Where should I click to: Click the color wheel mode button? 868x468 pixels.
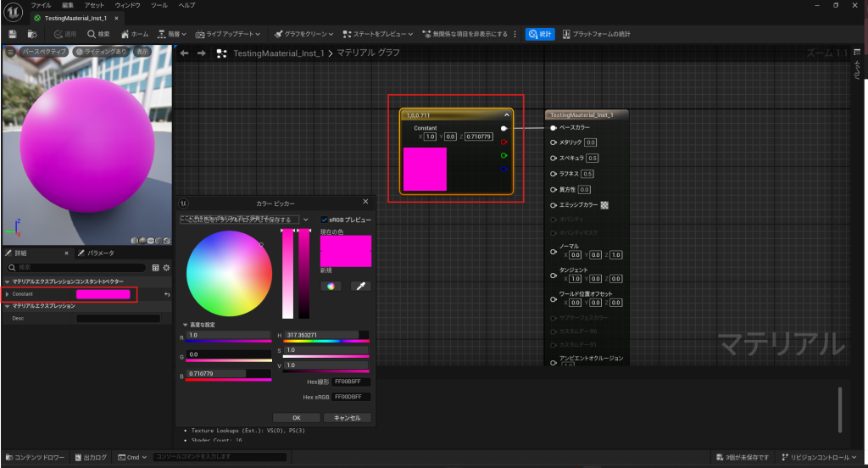331,287
